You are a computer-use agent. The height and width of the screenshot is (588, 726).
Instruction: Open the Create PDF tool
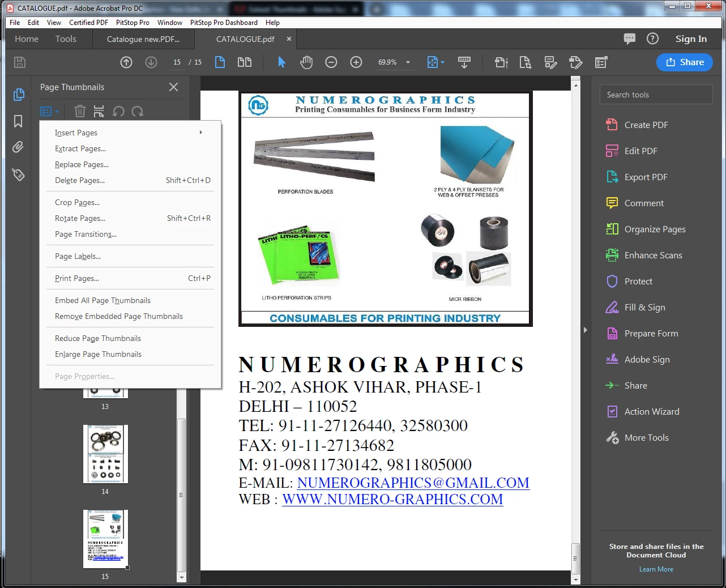click(637, 125)
